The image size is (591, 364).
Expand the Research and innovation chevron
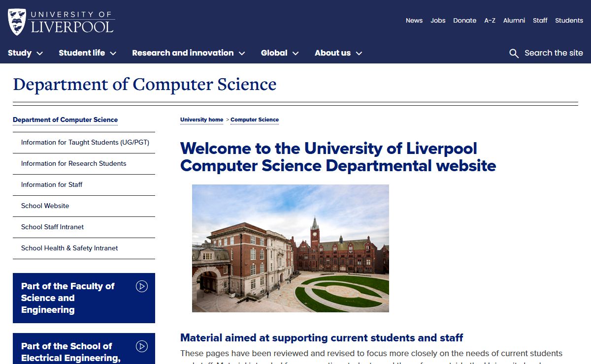[x=242, y=53]
